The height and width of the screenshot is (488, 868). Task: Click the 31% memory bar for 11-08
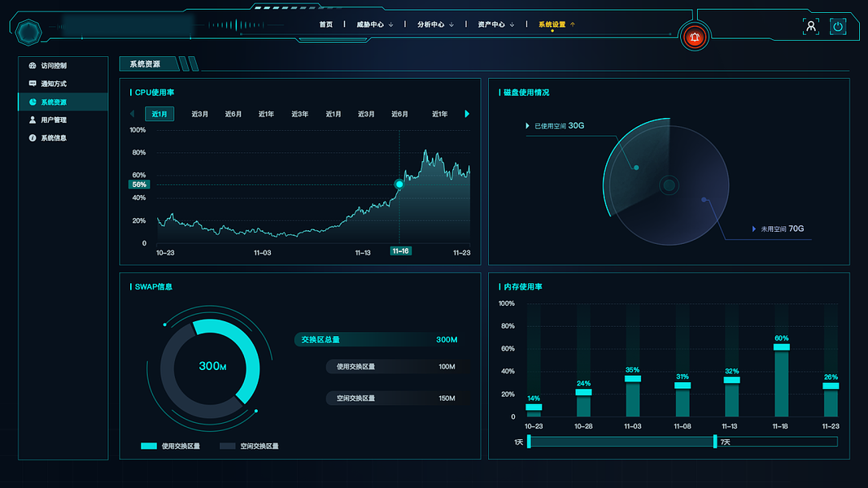click(x=683, y=399)
